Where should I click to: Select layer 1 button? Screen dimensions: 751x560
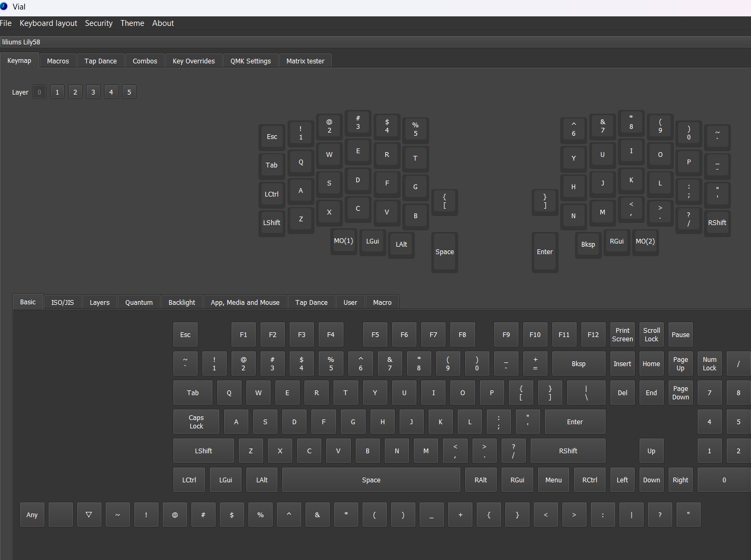coord(57,92)
